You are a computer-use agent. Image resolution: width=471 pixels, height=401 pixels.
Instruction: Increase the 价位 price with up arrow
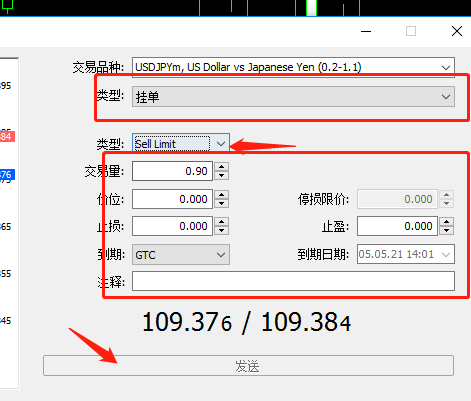coord(221,195)
